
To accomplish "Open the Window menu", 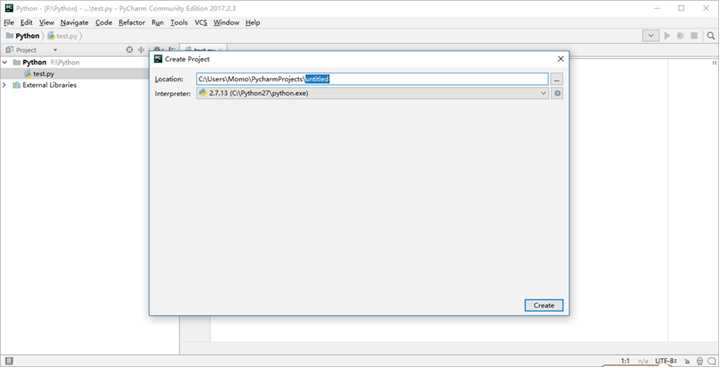I will pyautogui.click(x=226, y=23).
